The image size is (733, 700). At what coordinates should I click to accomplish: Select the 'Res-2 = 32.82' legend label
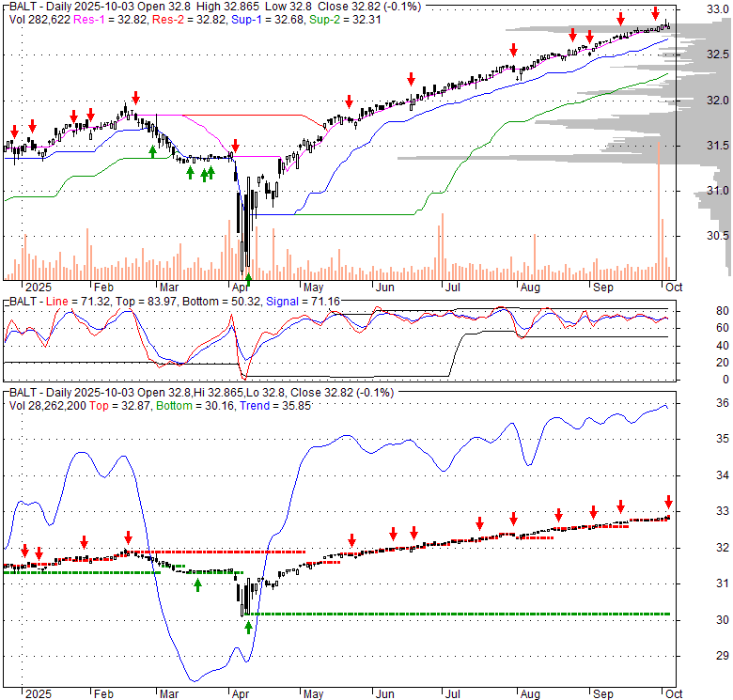click(x=189, y=20)
